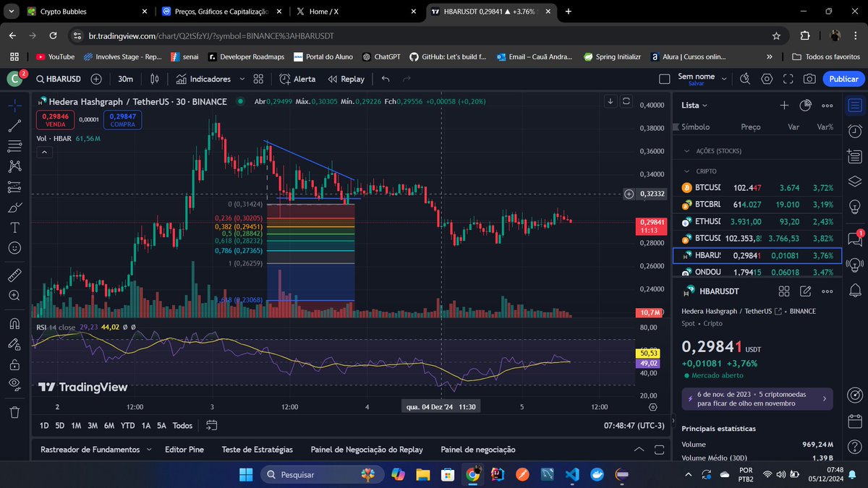The height and width of the screenshot is (488, 868).
Task: Open the hotlists layers icon
Action: tap(855, 181)
